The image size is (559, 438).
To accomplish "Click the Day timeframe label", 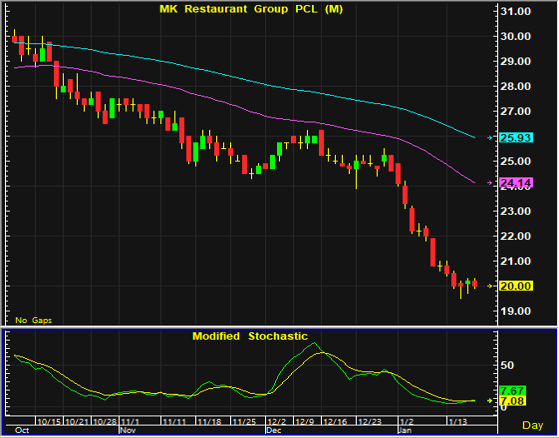I will pos(533,425).
